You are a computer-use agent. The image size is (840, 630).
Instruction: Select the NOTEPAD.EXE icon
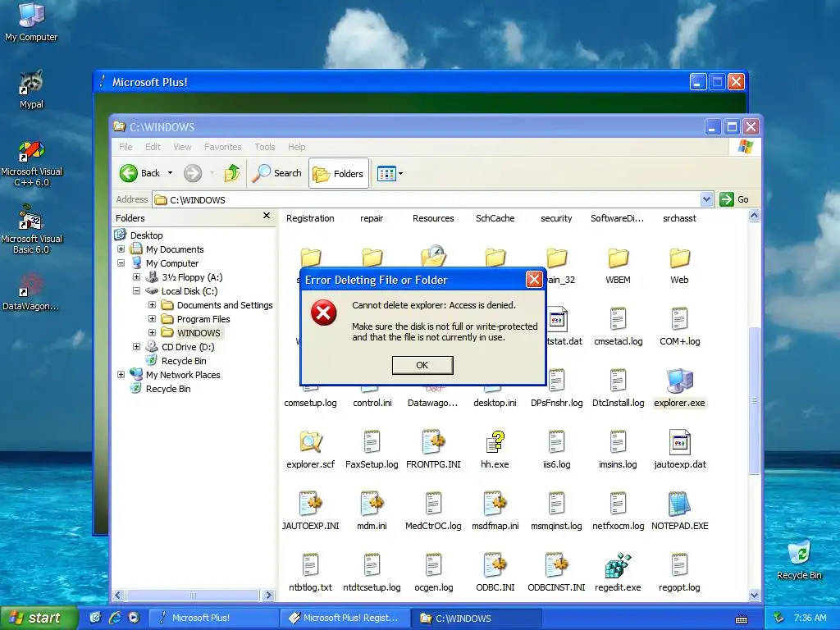pos(679,504)
